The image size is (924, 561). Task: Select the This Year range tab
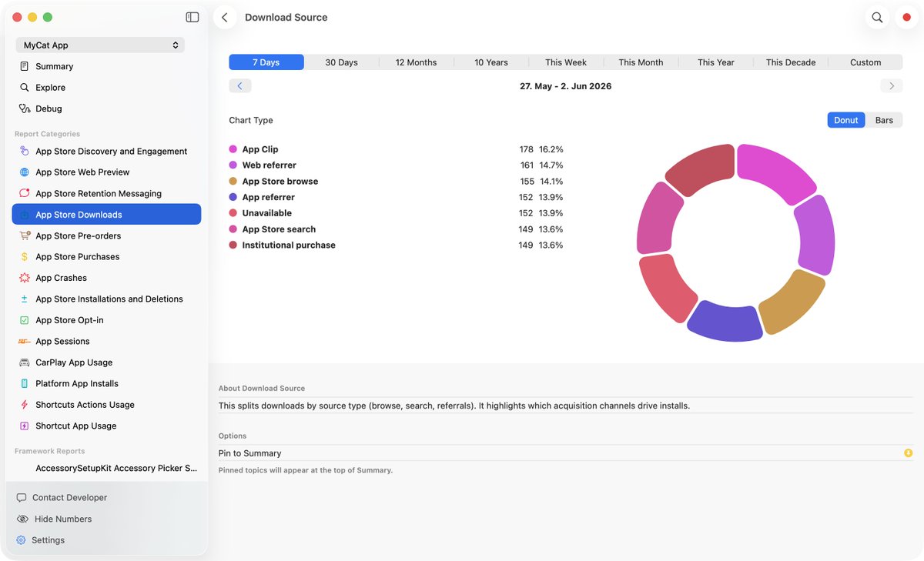pos(716,62)
